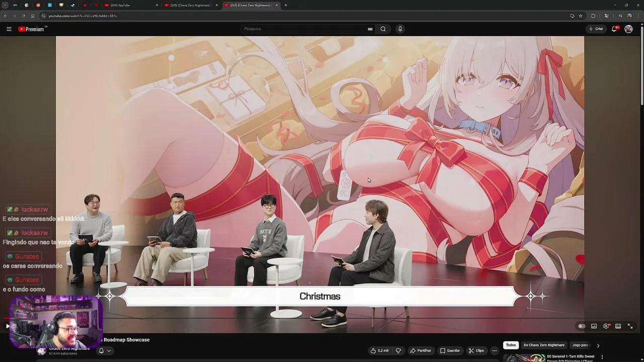Go to browser home page
Image resolution: width=644 pixels, height=362 pixels.
33,16
